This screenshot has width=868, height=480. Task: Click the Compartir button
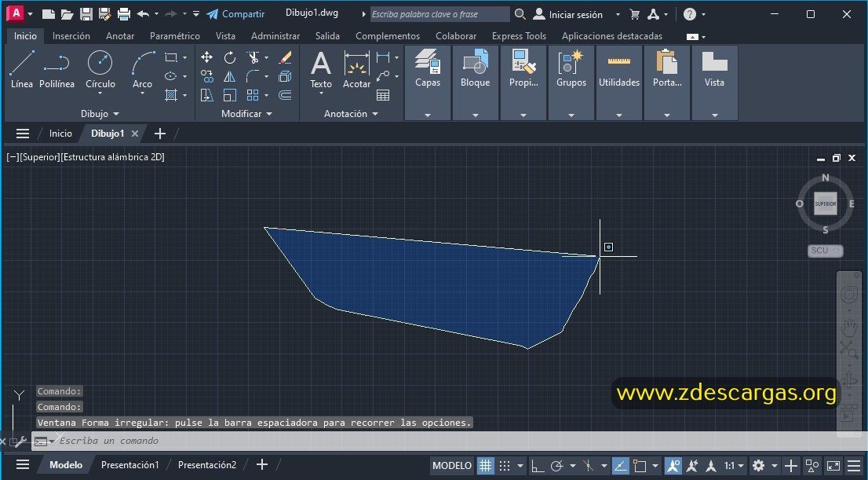[235, 14]
